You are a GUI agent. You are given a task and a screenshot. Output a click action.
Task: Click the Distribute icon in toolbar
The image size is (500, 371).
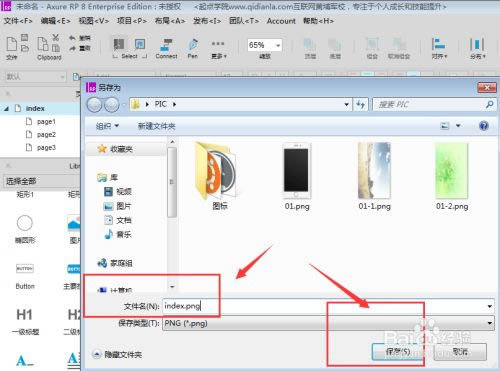coord(477,48)
